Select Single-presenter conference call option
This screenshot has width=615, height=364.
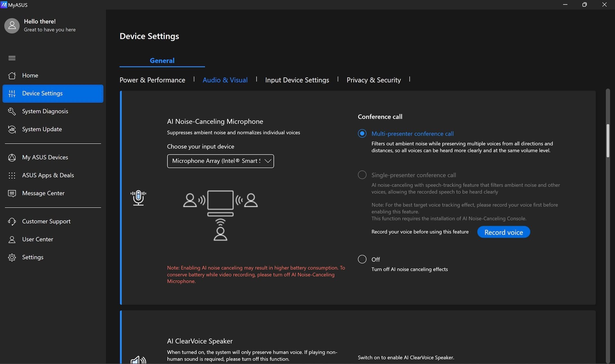pyautogui.click(x=362, y=175)
